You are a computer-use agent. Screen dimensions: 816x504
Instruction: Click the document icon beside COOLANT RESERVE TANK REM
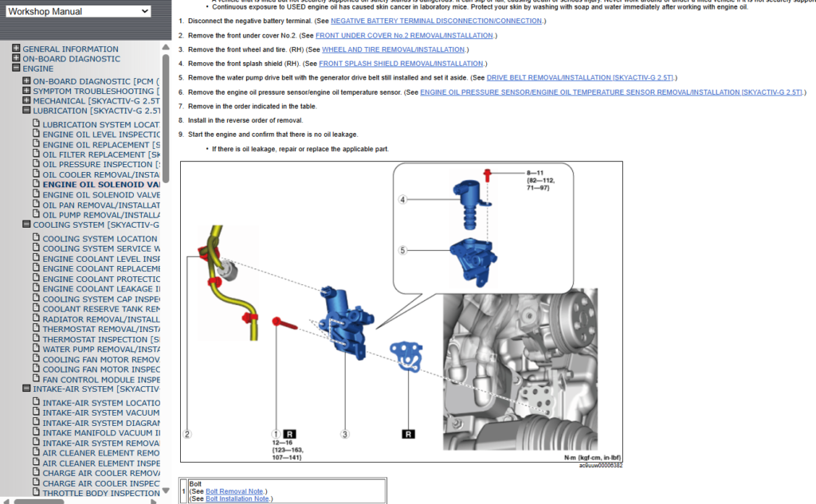[36, 308]
